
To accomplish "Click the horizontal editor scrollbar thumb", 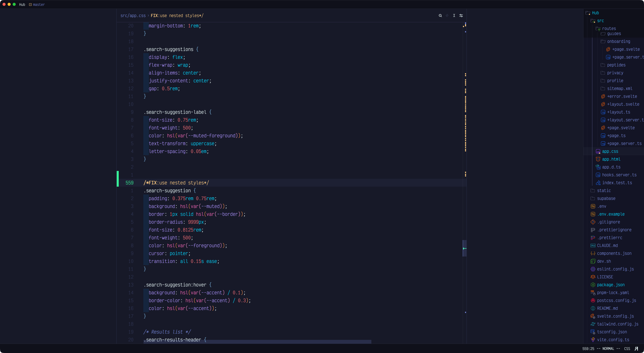I will (257, 342).
